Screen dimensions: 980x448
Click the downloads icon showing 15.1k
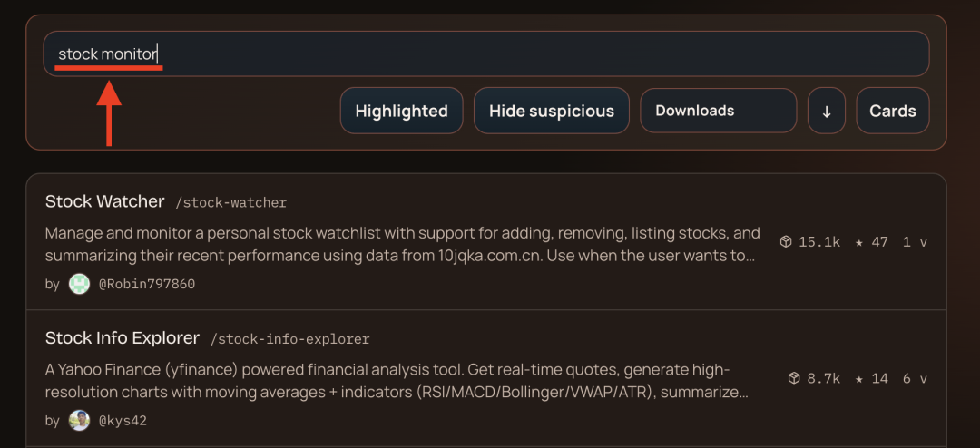pos(787,242)
